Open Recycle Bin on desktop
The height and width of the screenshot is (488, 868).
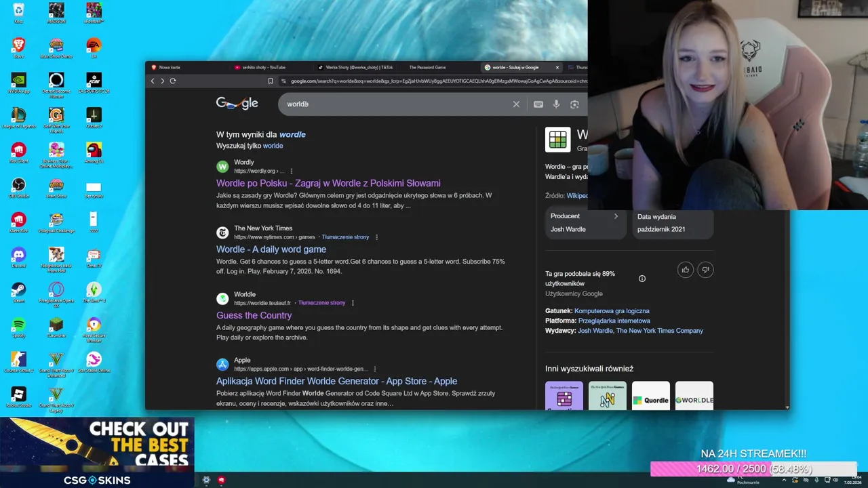pos(18,13)
